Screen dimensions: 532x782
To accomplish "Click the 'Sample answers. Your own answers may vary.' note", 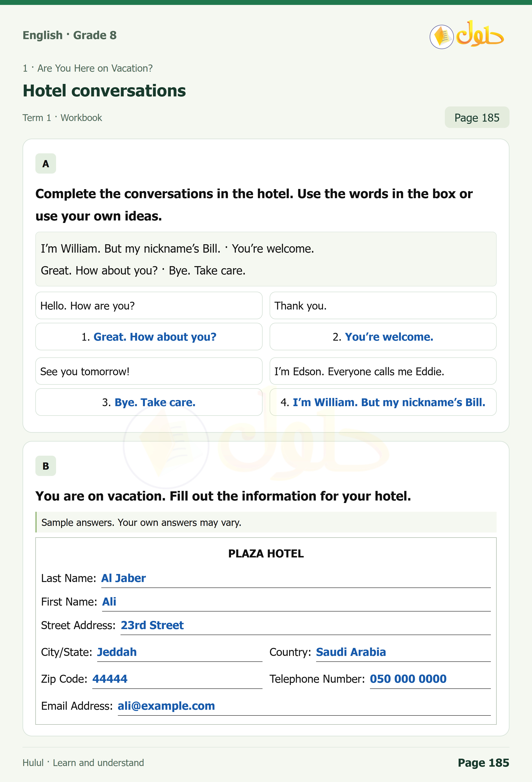I will 266,522.
